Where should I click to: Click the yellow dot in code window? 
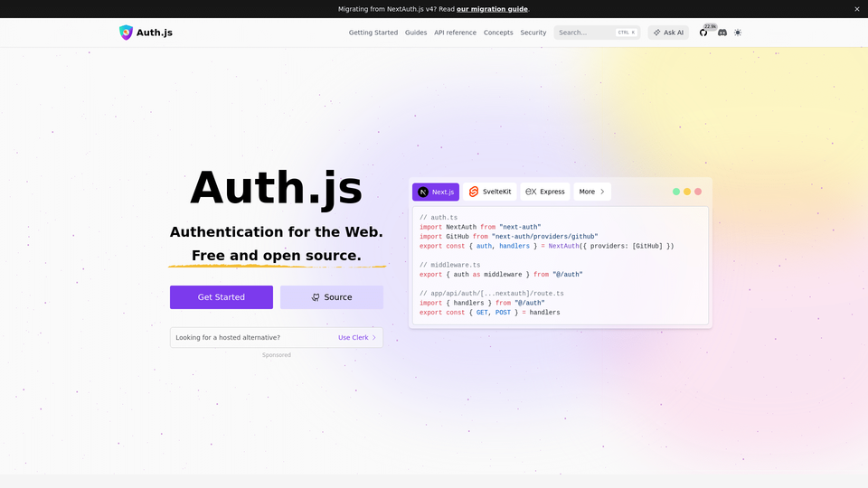click(687, 192)
